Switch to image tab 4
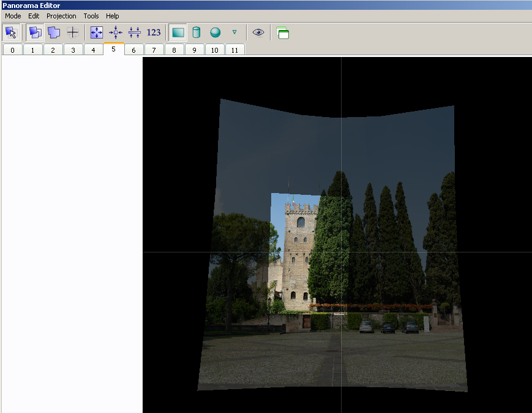The width and height of the screenshot is (532, 413). click(x=93, y=50)
